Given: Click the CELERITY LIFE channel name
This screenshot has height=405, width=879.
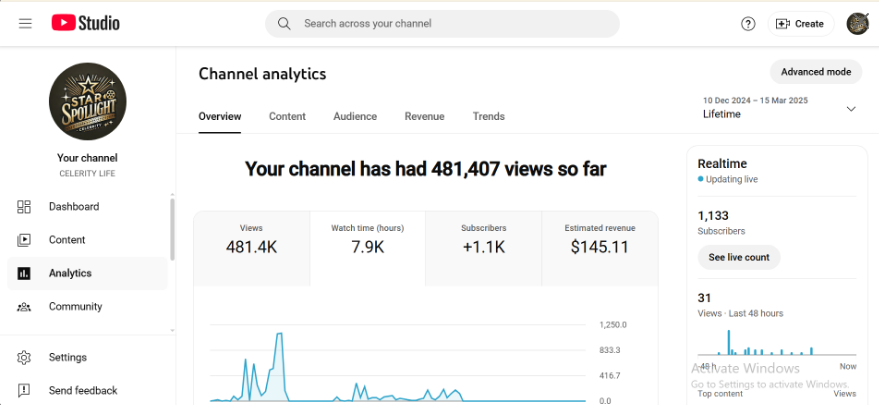Looking at the screenshot, I should pos(87,174).
